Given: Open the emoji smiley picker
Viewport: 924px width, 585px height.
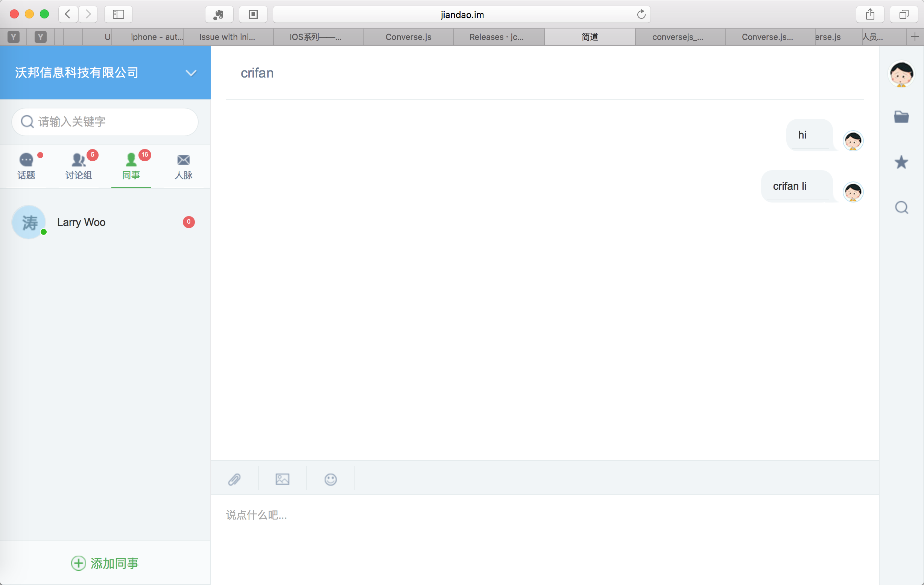Looking at the screenshot, I should tap(330, 479).
